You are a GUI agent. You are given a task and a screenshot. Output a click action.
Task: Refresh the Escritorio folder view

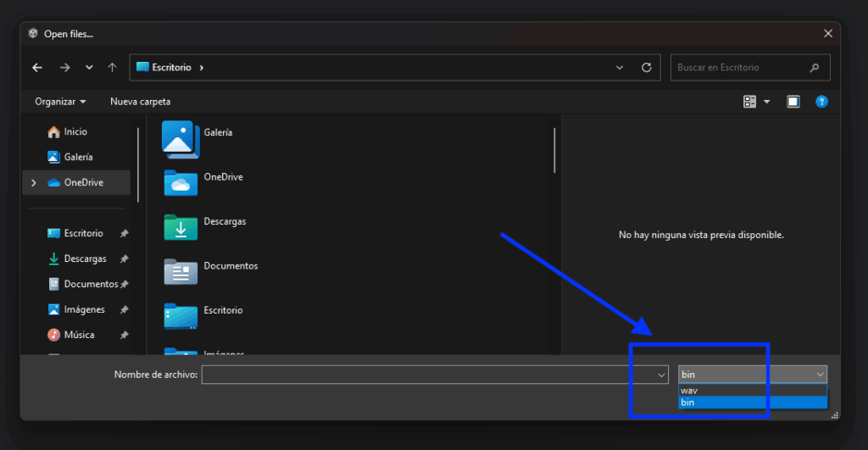(x=647, y=68)
